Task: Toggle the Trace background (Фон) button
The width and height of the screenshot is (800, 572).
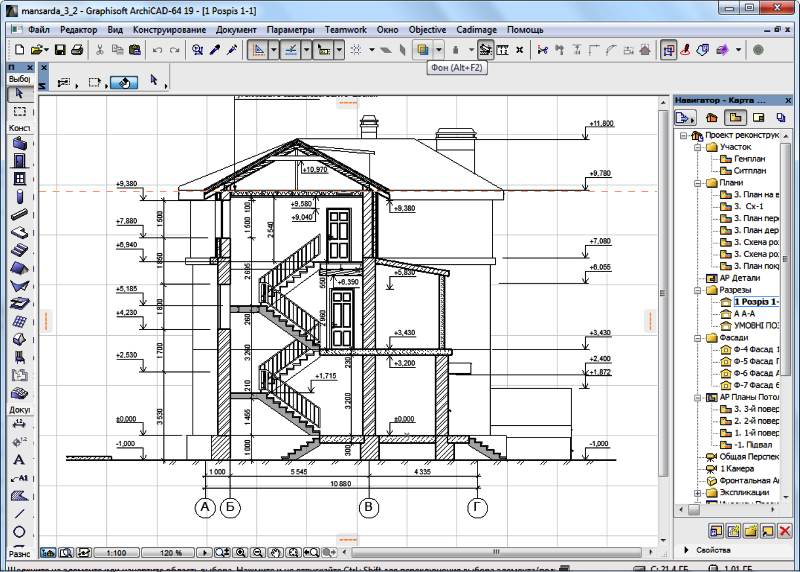Action: coord(422,50)
